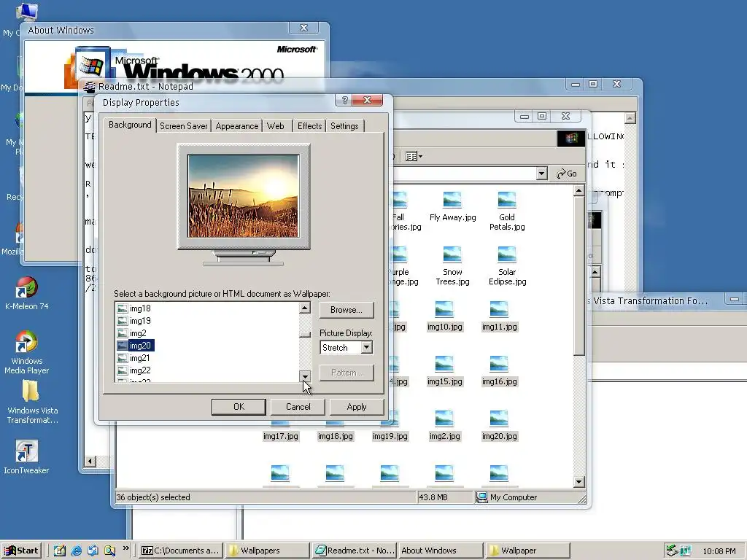This screenshot has width=747, height=560.
Task: Click the first quick launch icon beside Start
Action: click(60, 551)
